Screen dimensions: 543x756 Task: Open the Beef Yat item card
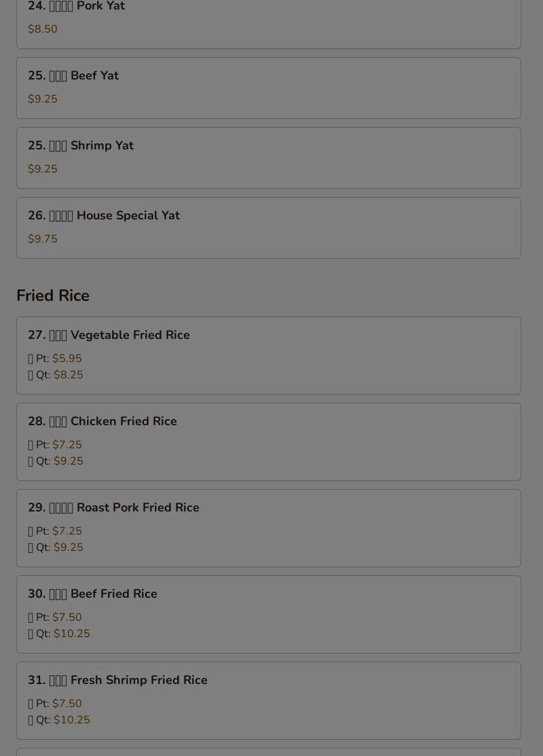pyautogui.click(x=268, y=88)
